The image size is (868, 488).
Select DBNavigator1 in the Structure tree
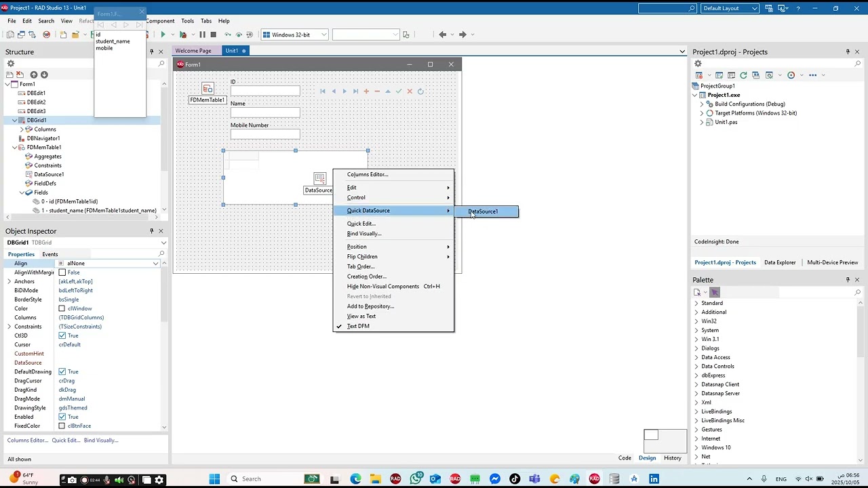[43, 138]
